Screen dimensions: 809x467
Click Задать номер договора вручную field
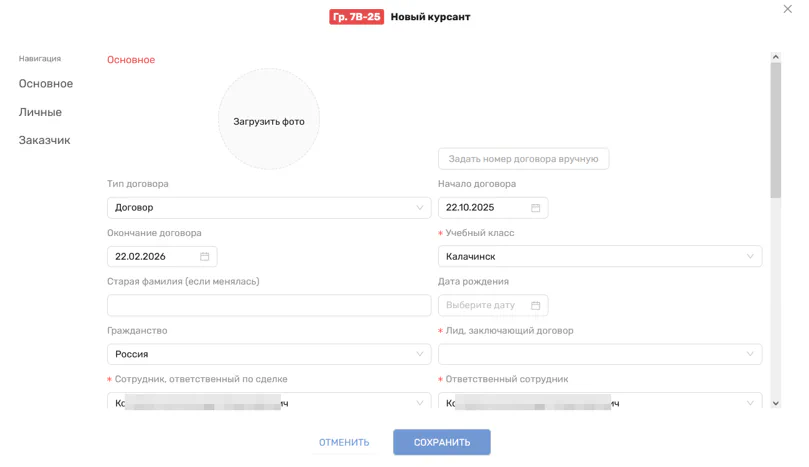coord(523,159)
